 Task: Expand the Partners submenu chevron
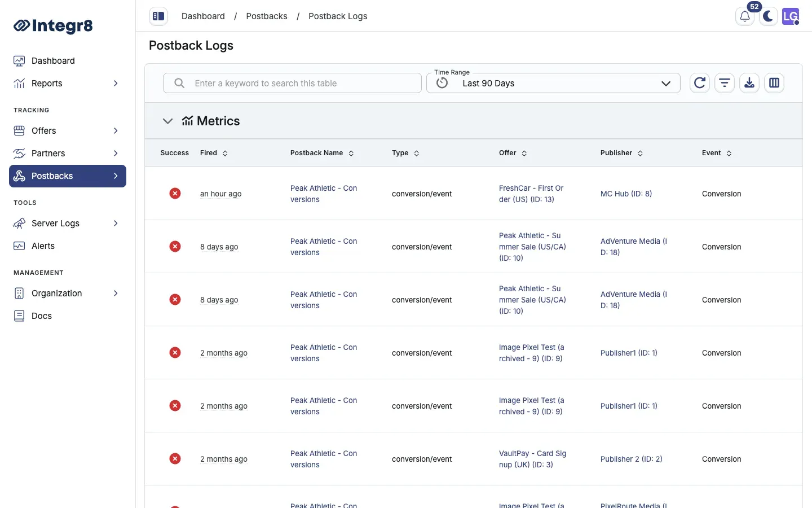(116, 154)
